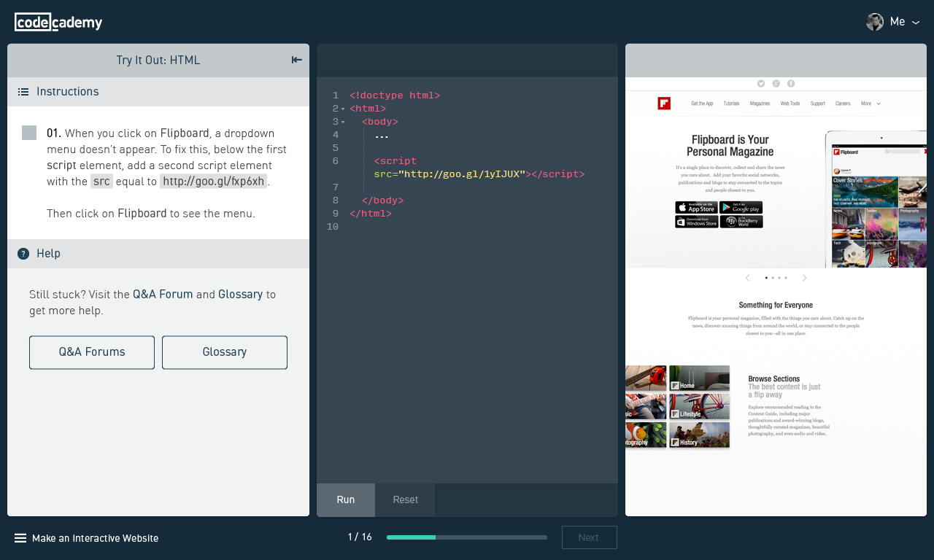The height and width of the screenshot is (560, 934).
Task: Click the Help question mark icon
Action: coord(23,254)
